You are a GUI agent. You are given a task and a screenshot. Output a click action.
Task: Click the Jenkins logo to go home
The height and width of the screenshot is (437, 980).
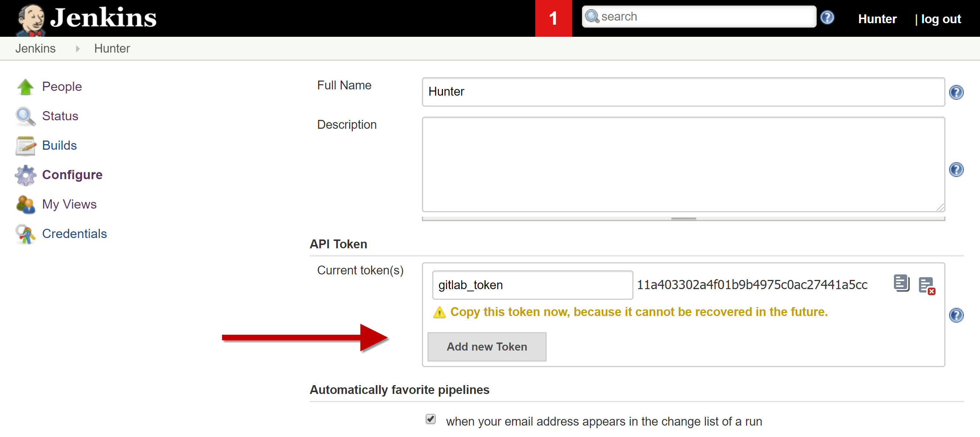85,17
